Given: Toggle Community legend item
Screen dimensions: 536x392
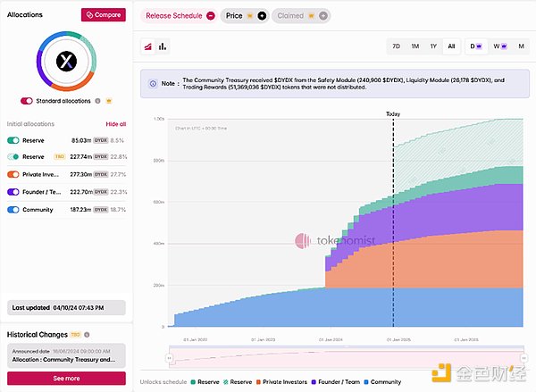Looking at the screenshot, I should (382, 382).
